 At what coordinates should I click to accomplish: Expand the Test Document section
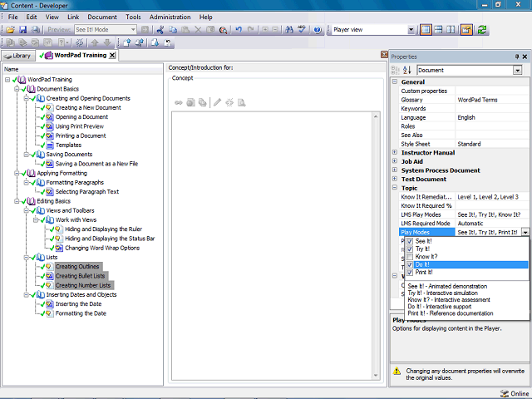tap(395, 179)
